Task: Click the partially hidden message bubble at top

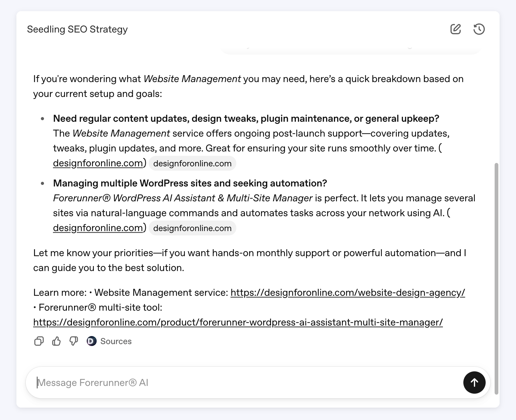Action: [x=350, y=50]
